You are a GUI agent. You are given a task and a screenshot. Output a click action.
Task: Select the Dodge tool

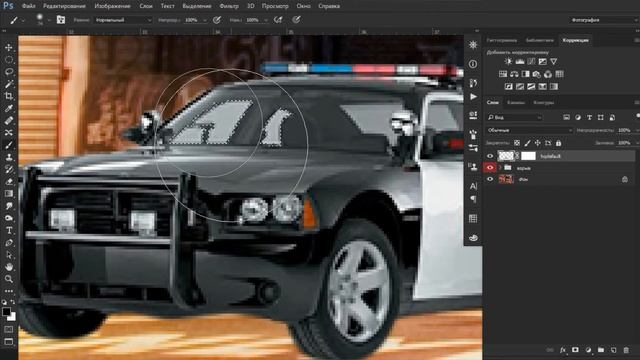pyautogui.click(x=9, y=218)
